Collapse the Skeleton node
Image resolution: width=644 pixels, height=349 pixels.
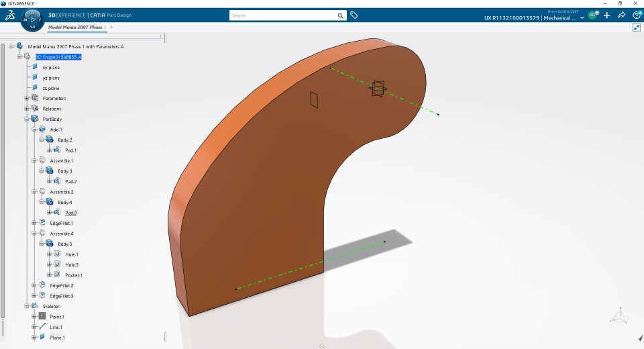26,306
